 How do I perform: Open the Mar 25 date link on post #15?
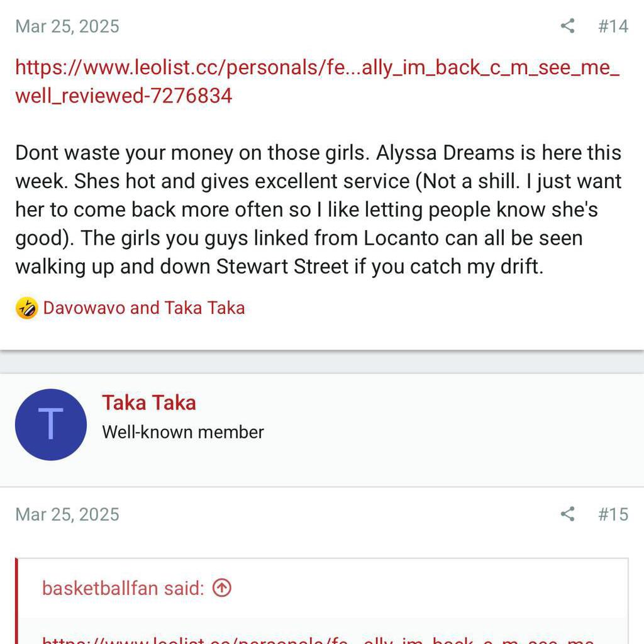coord(67,514)
